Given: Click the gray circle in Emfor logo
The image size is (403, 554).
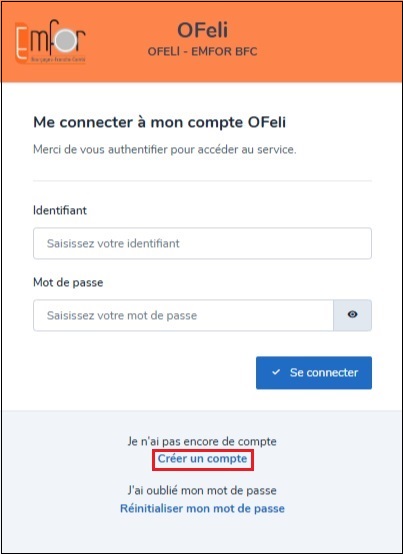Looking at the screenshot, I should tap(66, 40).
